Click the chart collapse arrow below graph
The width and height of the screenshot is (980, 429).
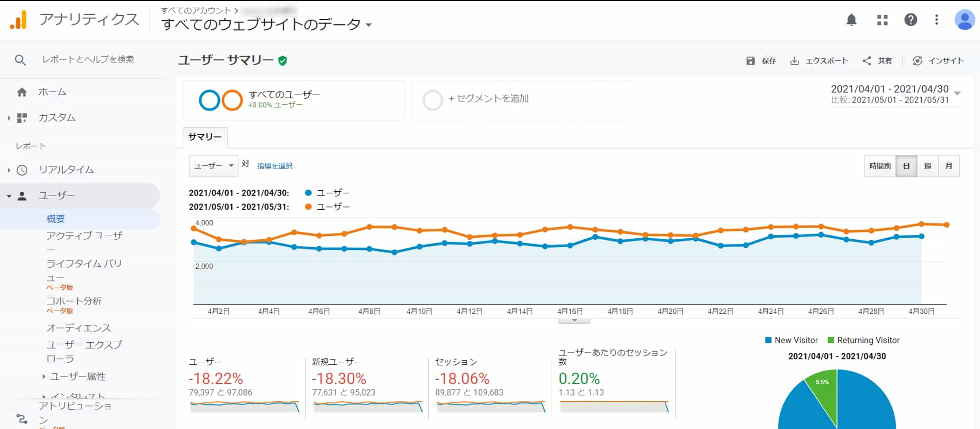pyautogui.click(x=574, y=321)
